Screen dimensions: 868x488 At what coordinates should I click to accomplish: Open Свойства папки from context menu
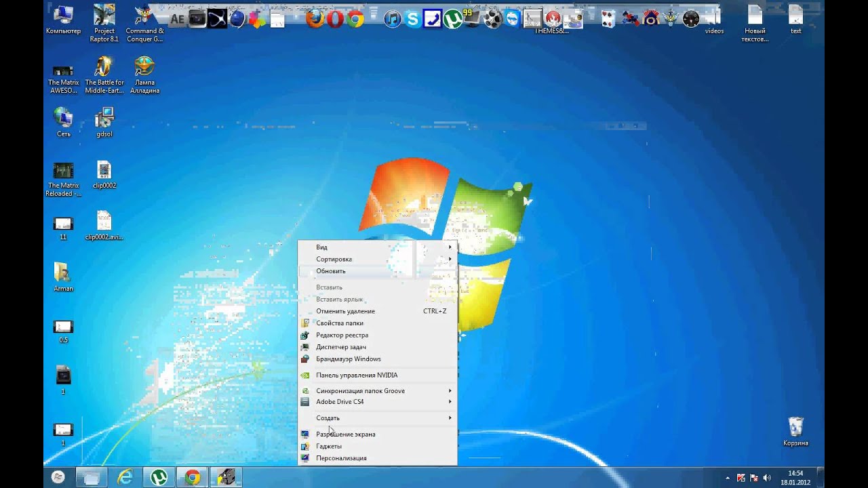(378, 323)
